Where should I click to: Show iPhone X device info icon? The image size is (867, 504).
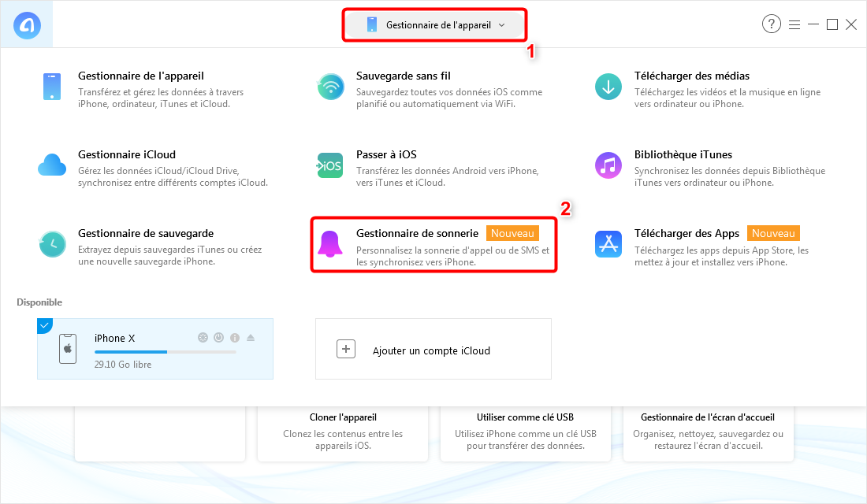point(235,338)
